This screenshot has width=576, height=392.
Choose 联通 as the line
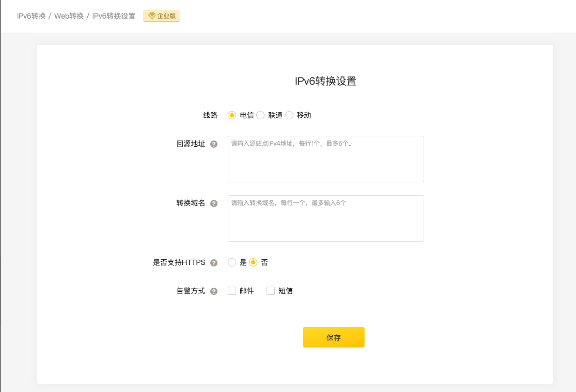pyautogui.click(x=260, y=115)
